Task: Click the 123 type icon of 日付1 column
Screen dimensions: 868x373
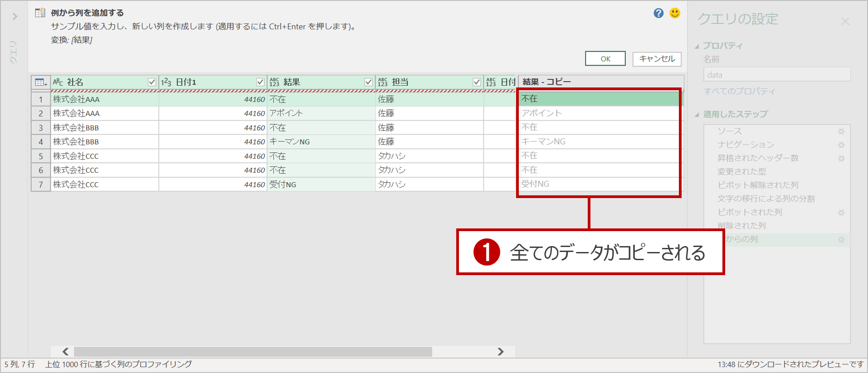Action: [x=166, y=82]
